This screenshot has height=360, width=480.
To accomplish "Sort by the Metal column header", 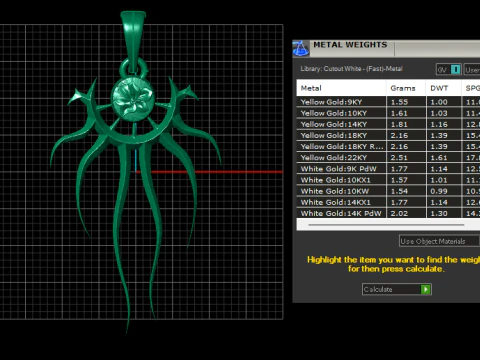I will coord(341,88).
